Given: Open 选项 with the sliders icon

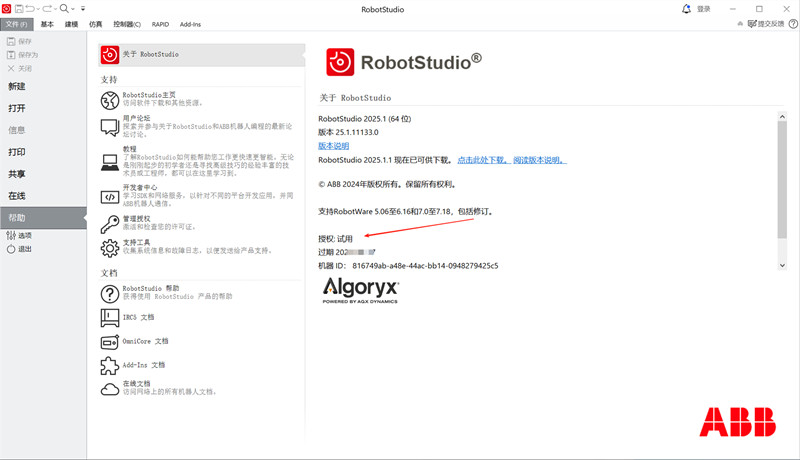Looking at the screenshot, I should (19, 235).
